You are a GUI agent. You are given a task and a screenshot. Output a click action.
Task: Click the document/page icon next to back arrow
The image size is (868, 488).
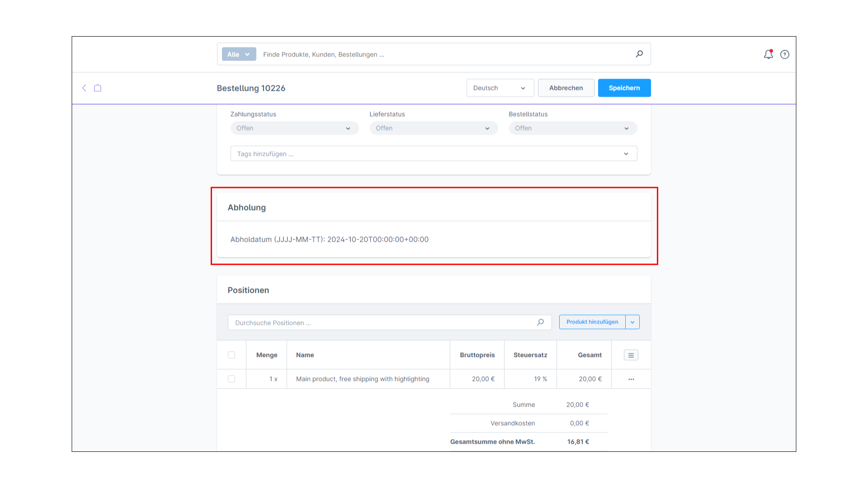(97, 88)
